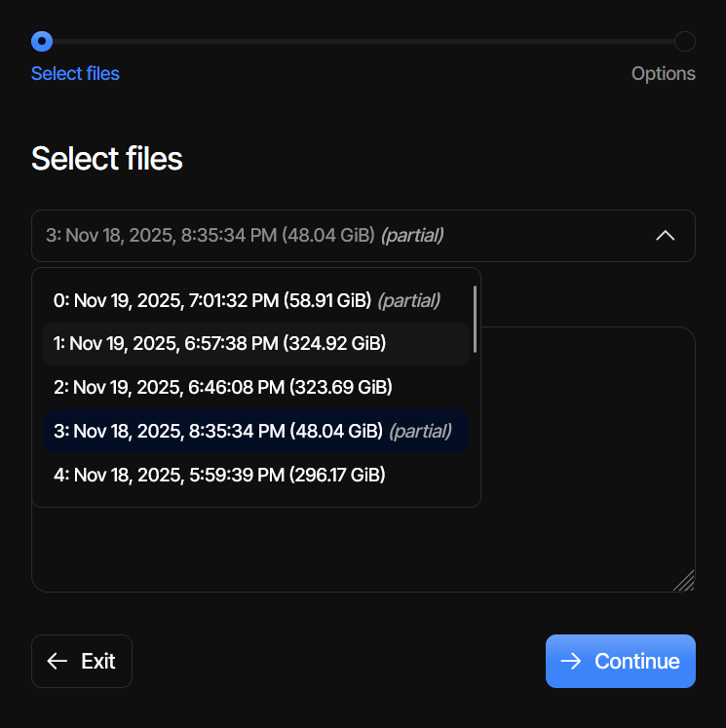Screen dimensions: 726x728
Task: Click the filled Select files step circle
Action: click(x=41, y=41)
